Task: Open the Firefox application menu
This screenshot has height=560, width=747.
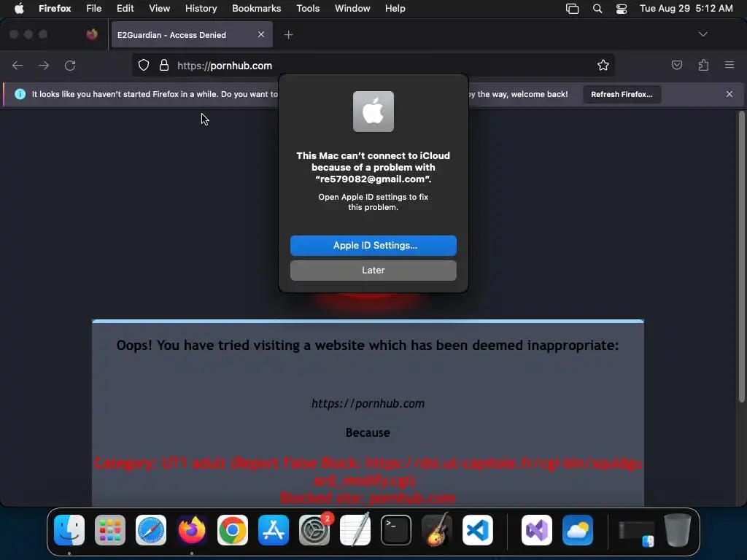Action: pos(55,9)
